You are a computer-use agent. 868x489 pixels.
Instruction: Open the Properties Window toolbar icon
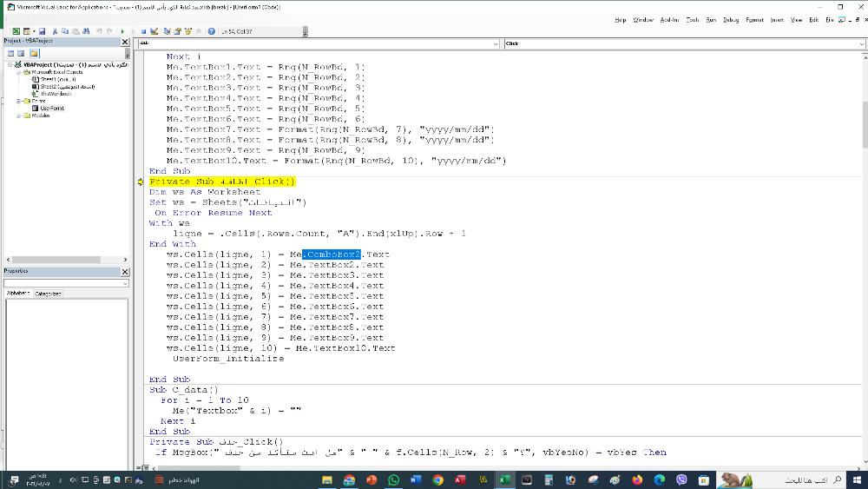click(177, 31)
